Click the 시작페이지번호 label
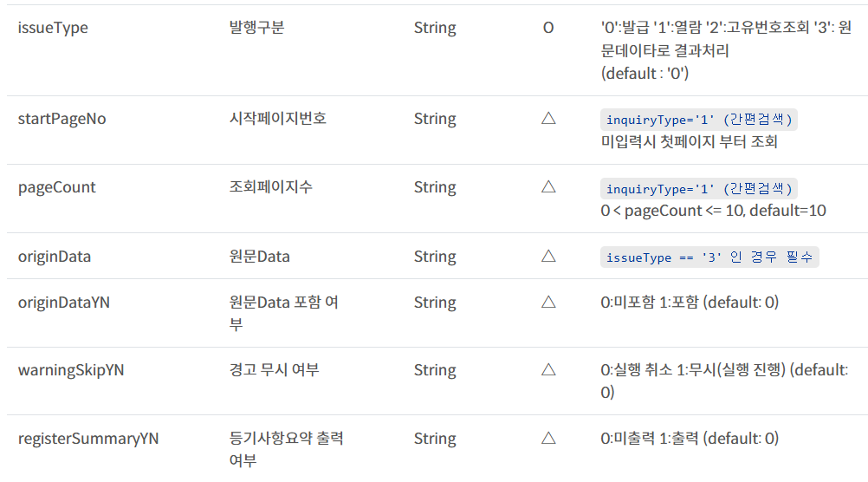868x482 pixels. (272, 119)
